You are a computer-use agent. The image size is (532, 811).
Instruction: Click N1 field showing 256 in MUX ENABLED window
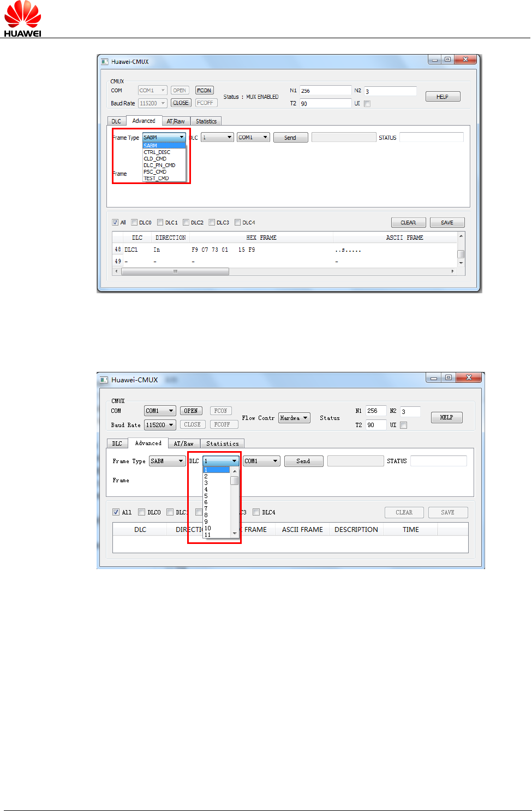point(325,91)
